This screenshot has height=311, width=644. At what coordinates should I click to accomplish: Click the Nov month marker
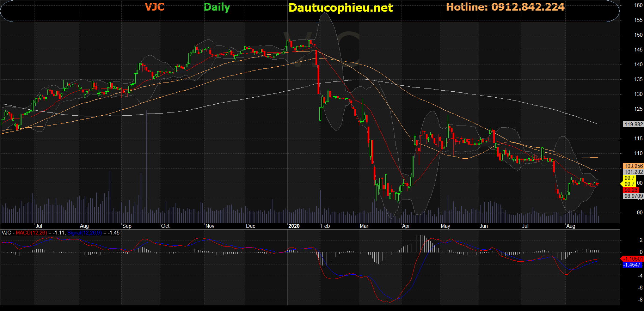(x=210, y=226)
